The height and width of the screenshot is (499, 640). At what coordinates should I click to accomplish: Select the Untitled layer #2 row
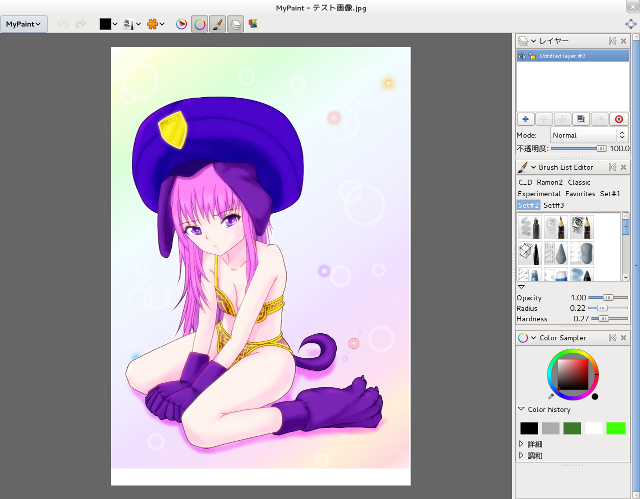click(x=573, y=56)
